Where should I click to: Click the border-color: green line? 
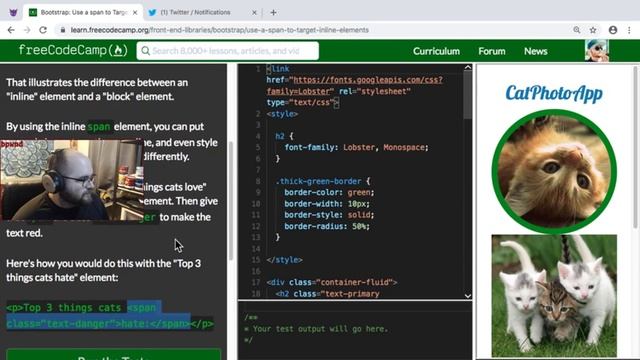coord(329,192)
